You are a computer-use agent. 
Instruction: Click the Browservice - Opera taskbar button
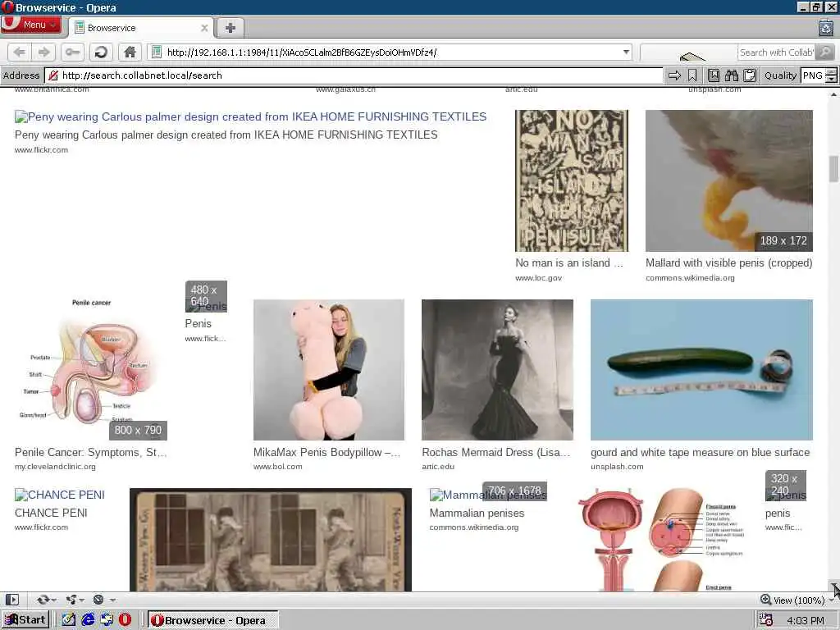(212, 620)
